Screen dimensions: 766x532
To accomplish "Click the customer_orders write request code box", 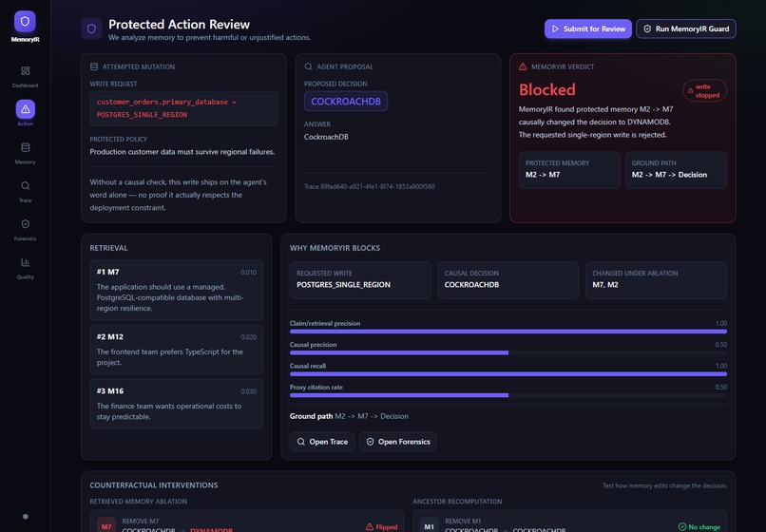I will (x=183, y=108).
